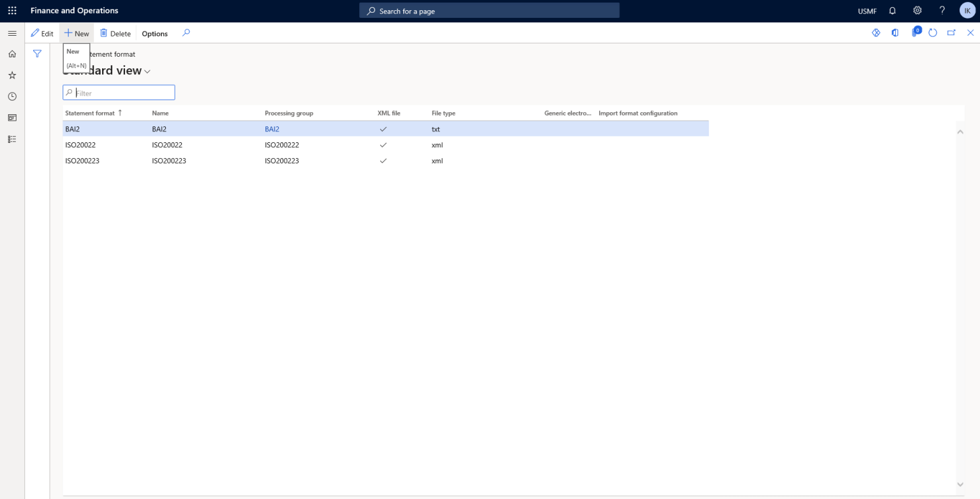Open Message center showing zero notifications
The image size is (980, 499).
pos(915,33)
